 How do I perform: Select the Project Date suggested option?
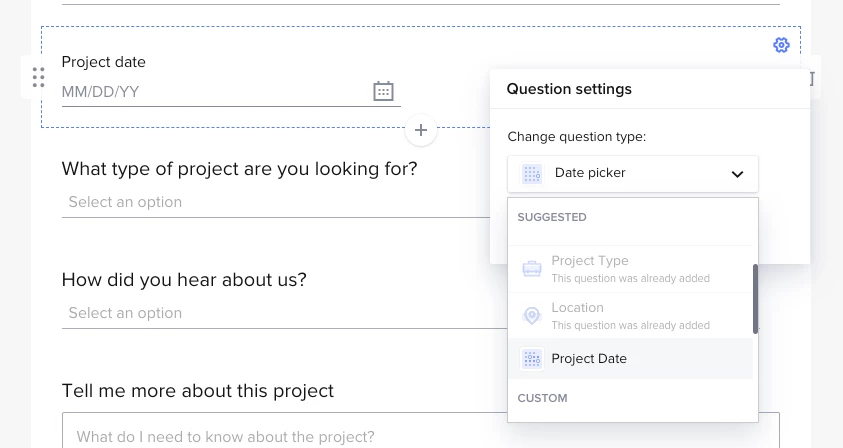click(x=589, y=359)
